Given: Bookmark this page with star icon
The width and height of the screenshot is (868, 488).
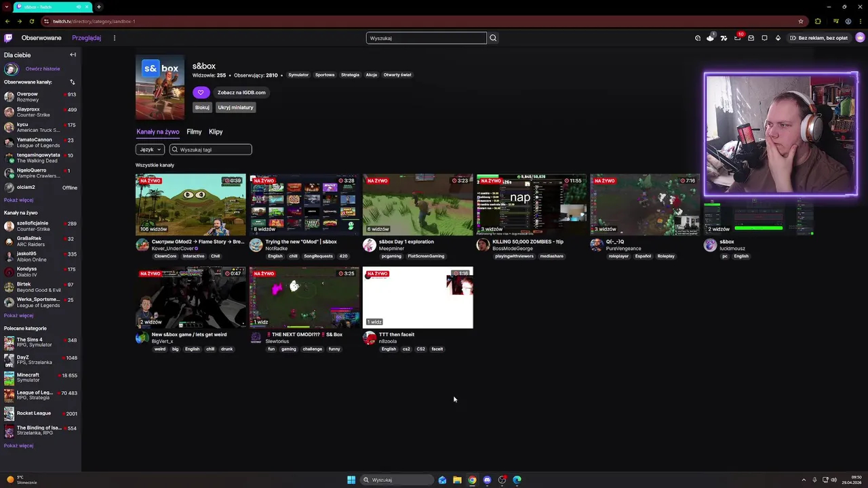Looking at the screenshot, I should click(x=801, y=21).
